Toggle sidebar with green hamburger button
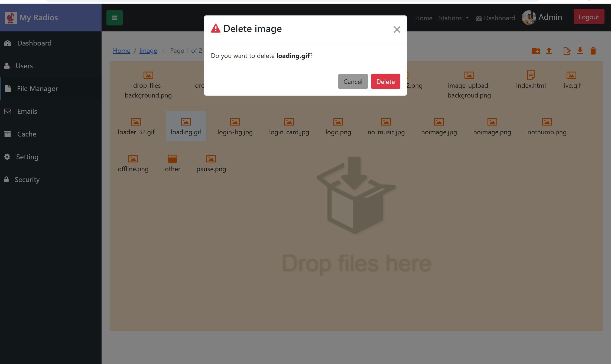The width and height of the screenshot is (611, 364). pyautogui.click(x=114, y=18)
